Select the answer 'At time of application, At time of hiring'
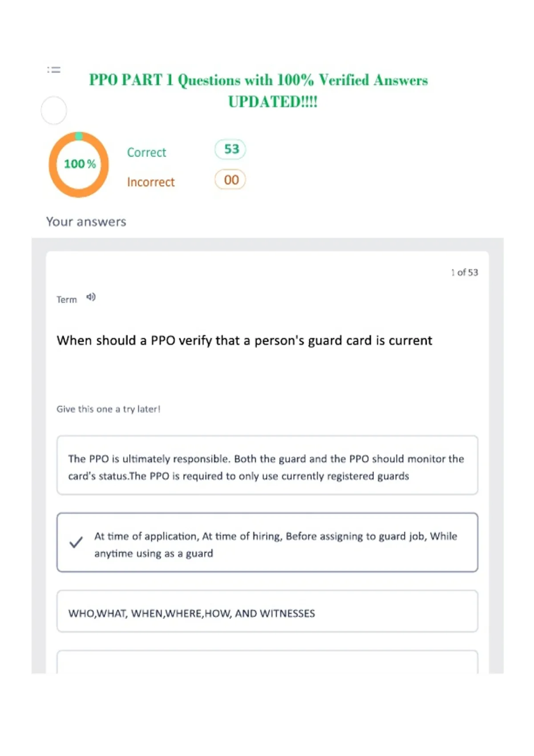Image resolution: width=534 pixels, height=756 pixels. 267,543
